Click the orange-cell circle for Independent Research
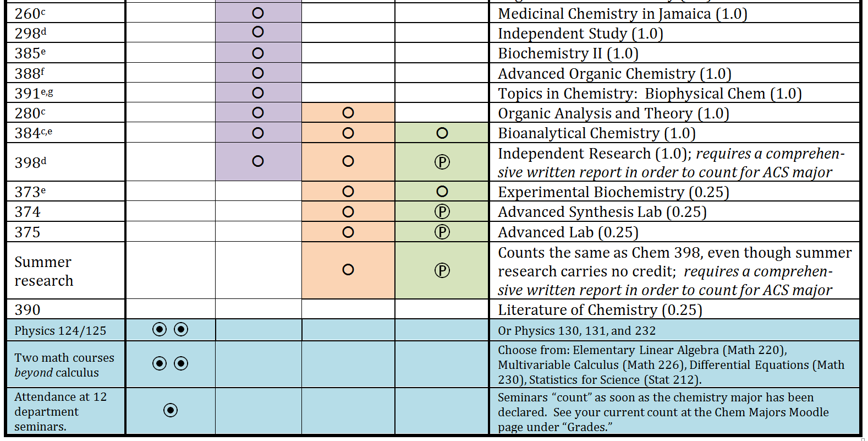 pyautogui.click(x=348, y=161)
